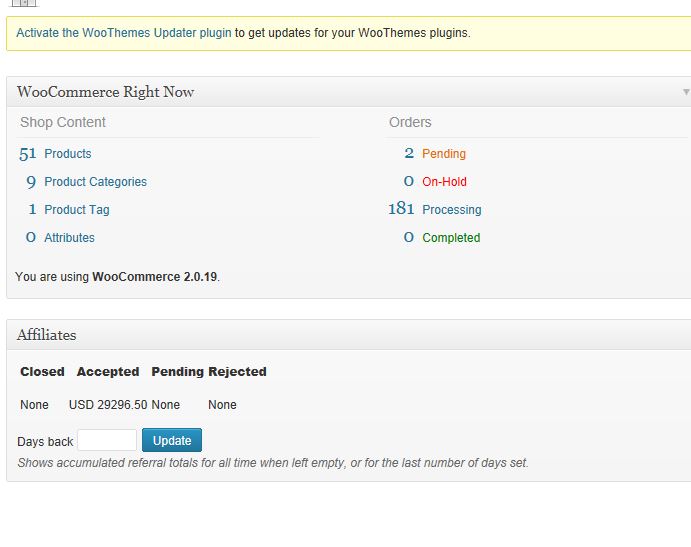691x547 pixels.
Task: Click the Affiliates widget title bar
Action: (x=349, y=335)
